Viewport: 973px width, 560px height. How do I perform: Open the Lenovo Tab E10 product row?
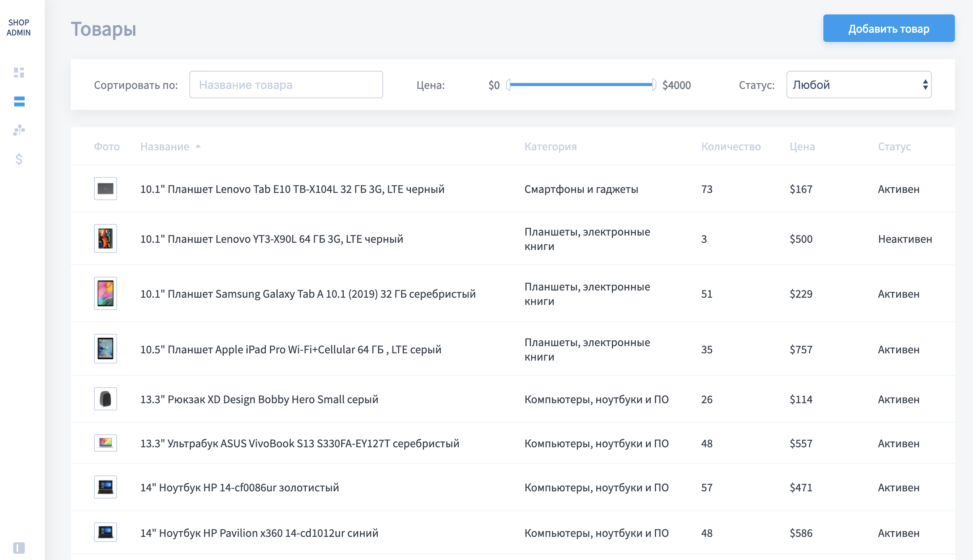pyautogui.click(x=292, y=189)
